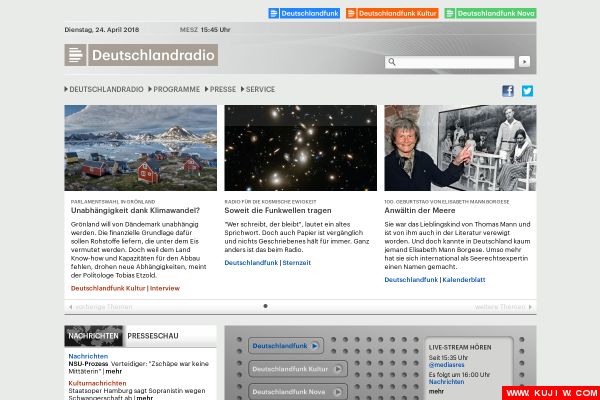Open headline Unabhängigkeit dank Klimawandel?
The height and width of the screenshot is (400, 600).
pos(135,211)
